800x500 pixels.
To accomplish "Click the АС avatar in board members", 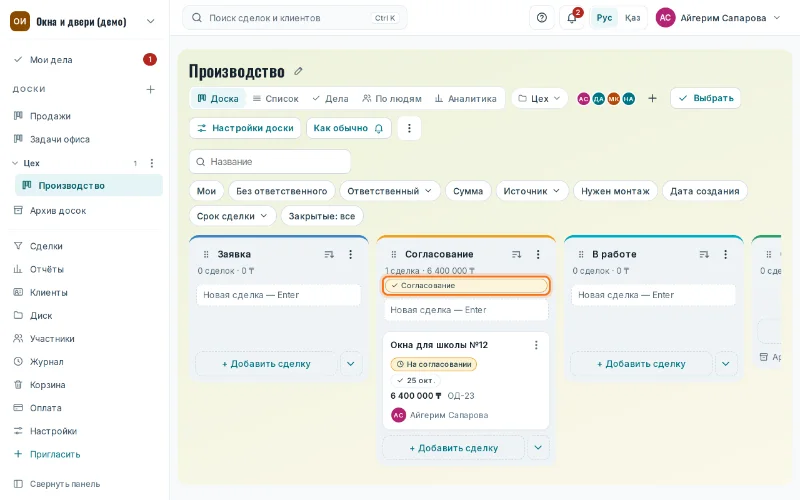I will (584, 98).
